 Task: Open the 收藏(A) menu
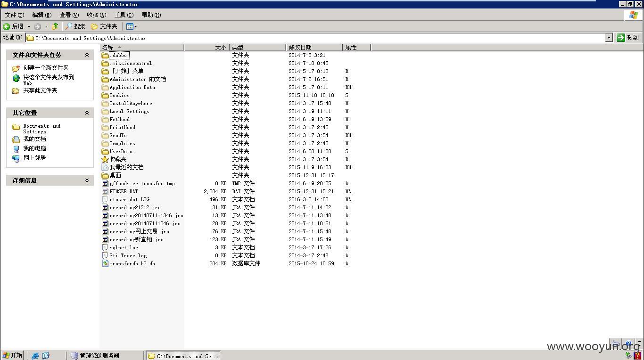click(x=96, y=15)
